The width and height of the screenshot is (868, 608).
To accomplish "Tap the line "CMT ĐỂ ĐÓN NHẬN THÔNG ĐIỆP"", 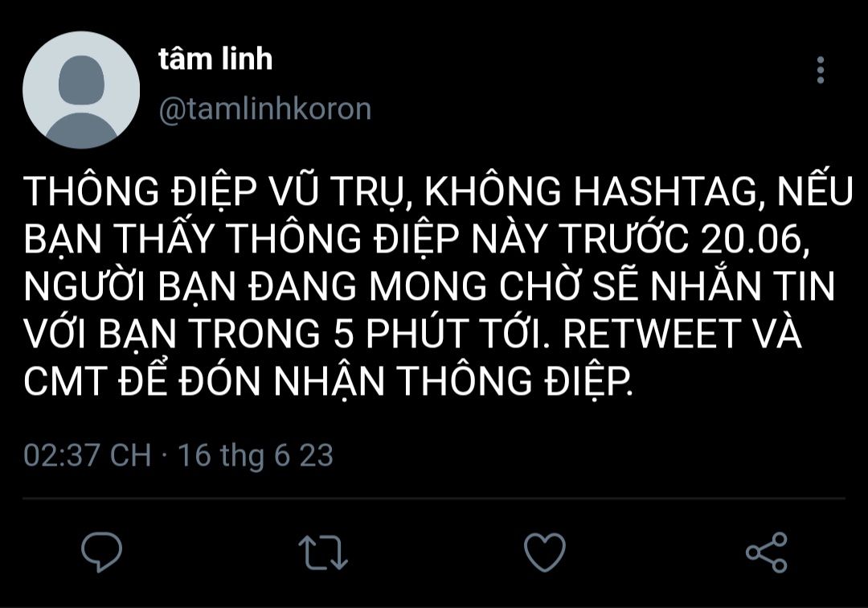I will [x=328, y=381].
